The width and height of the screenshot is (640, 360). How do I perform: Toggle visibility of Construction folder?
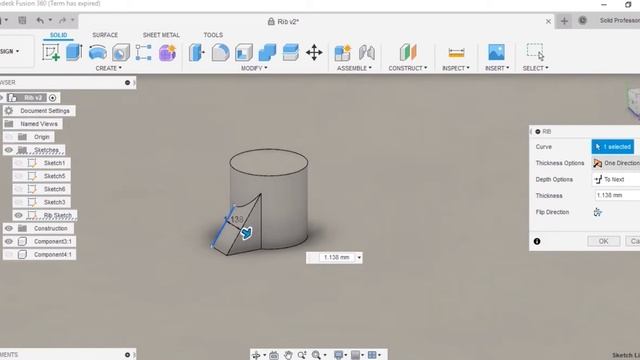coord(9,228)
